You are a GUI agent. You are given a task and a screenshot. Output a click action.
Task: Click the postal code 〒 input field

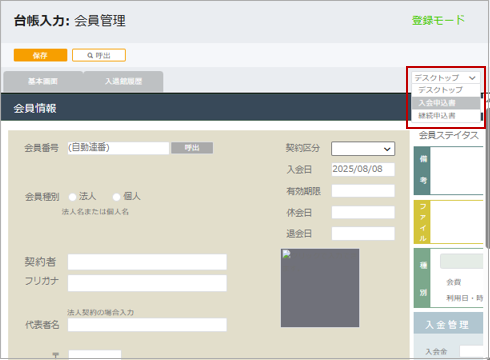[95, 355]
